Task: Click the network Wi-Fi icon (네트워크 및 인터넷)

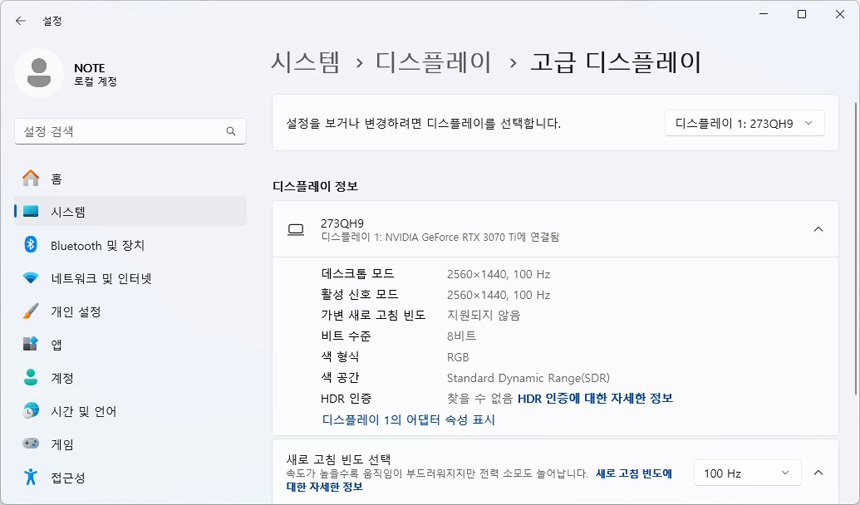Action: [x=31, y=278]
